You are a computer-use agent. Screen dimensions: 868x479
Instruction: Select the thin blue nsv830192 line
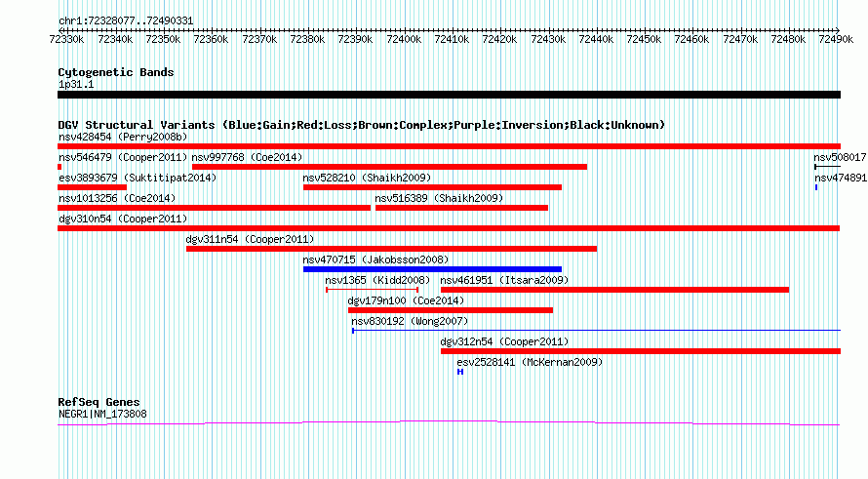596,331
